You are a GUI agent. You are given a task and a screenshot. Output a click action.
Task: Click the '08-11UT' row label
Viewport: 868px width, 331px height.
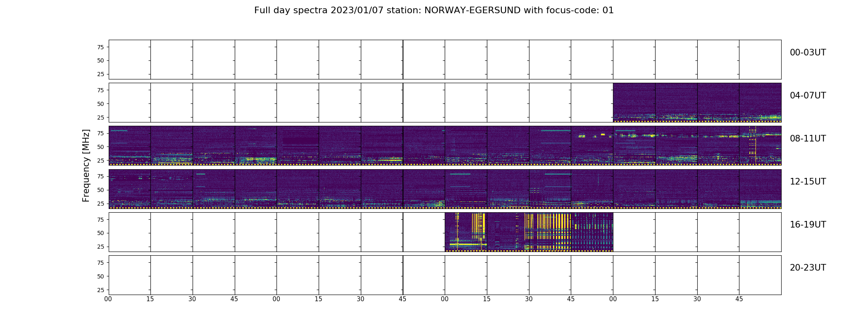click(808, 139)
